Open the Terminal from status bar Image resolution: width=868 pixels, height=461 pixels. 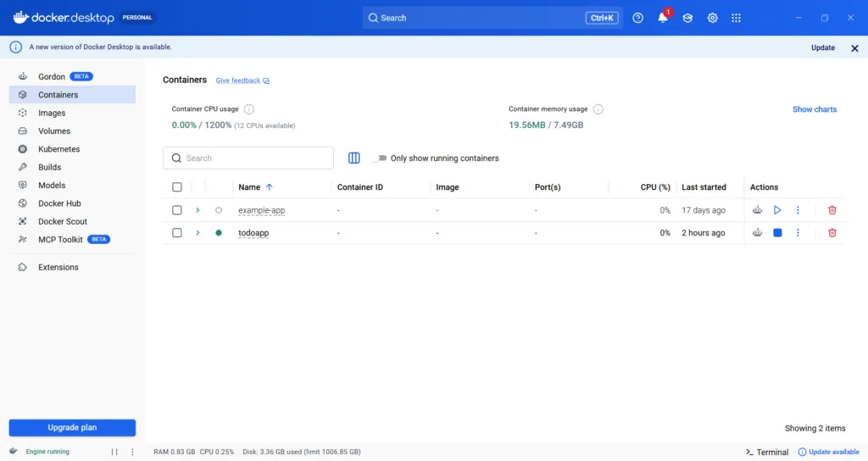click(767, 453)
